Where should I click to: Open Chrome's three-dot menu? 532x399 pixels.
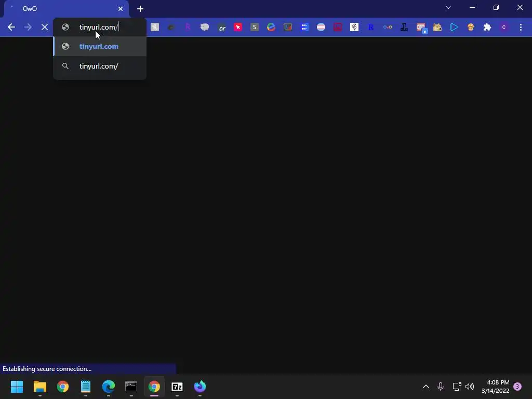click(x=521, y=27)
